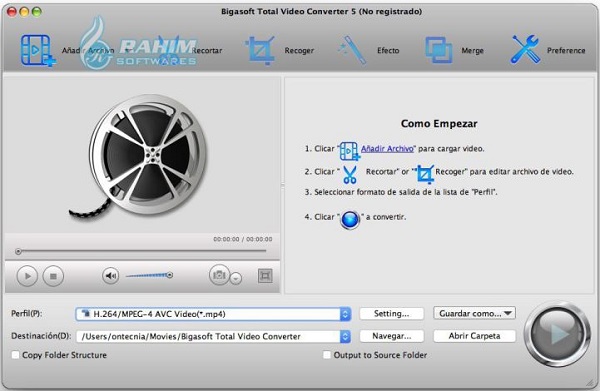Open the Guardar como dropdown
This screenshot has width=600, height=391.
click(474, 313)
